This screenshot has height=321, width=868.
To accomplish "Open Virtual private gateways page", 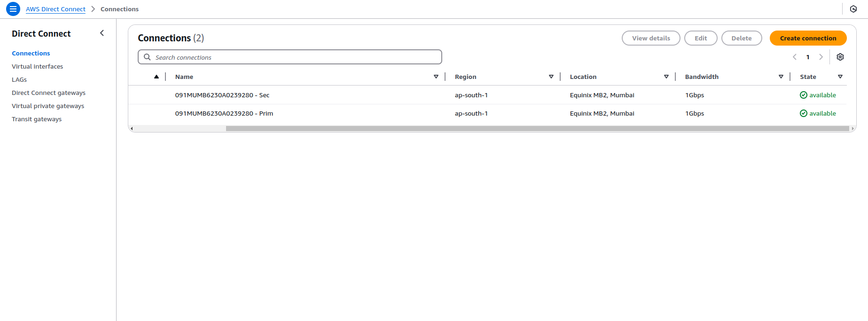I will point(48,106).
